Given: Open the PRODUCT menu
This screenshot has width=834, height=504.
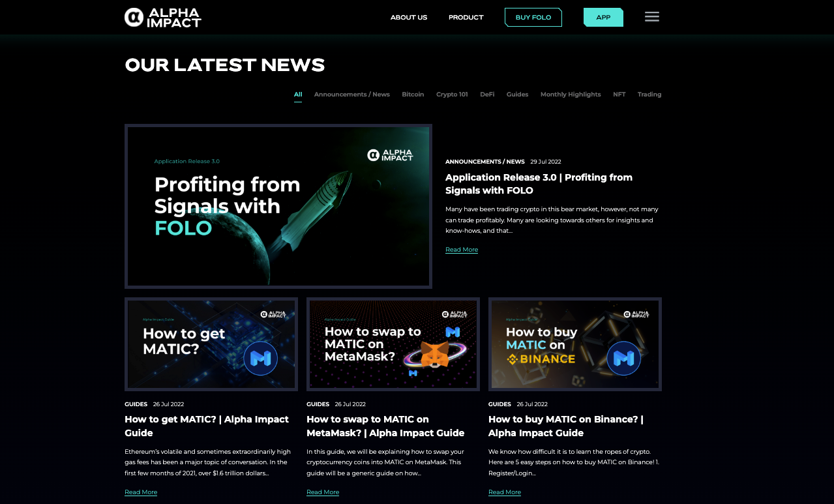Looking at the screenshot, I should tap(466, 18).
